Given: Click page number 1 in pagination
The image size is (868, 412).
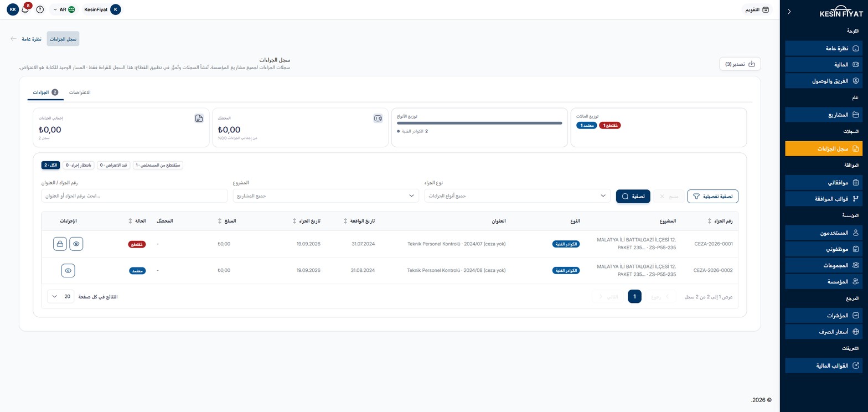Looking at the screenshot, I should (x=634, y=297).
